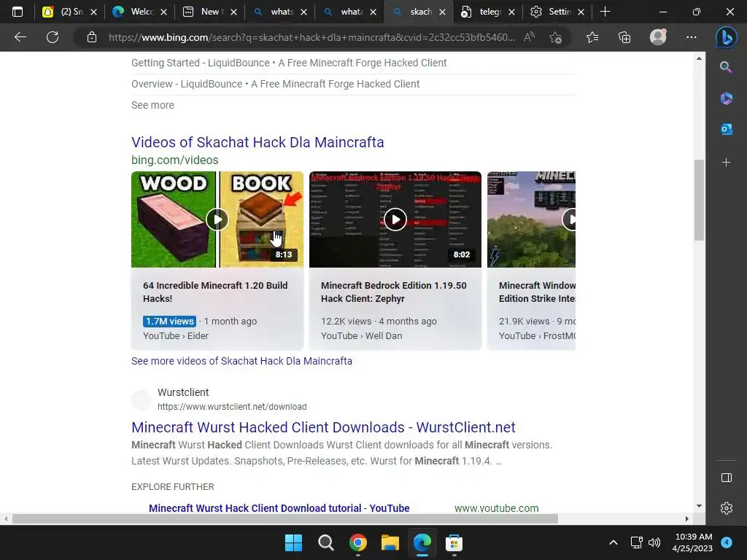This screenshot has height=560, width=747.
Task: Open sidebar settings gear icon
Action: pos(726,508)
